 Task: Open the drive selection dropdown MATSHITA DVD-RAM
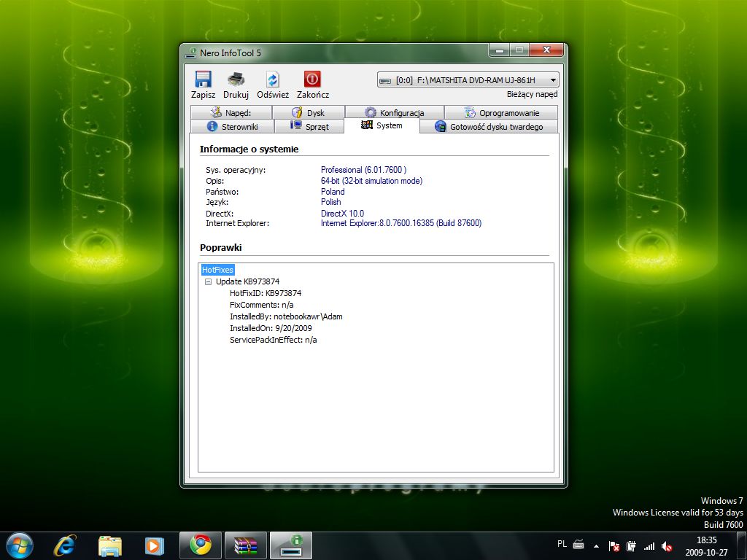[x=468, y=80]
